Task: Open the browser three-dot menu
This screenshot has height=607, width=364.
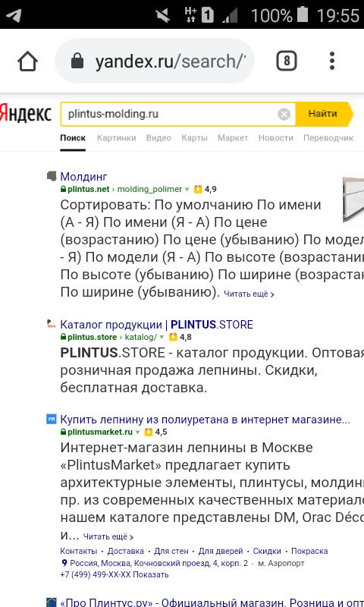Action: click(332, 61)
